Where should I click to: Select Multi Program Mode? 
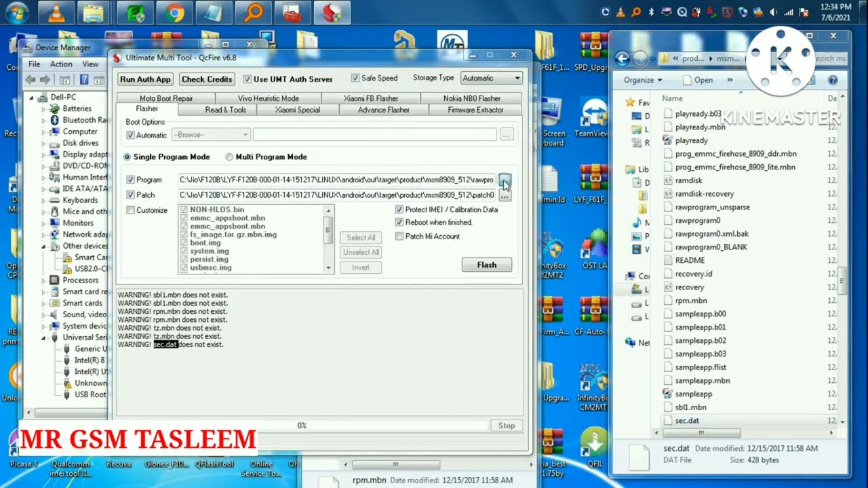tap(229, 157)
